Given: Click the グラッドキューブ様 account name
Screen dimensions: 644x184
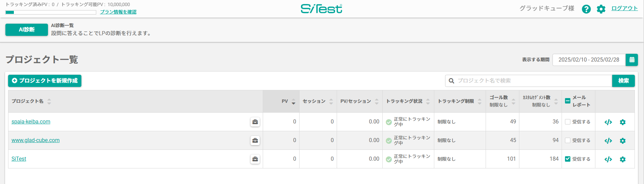Looking at the screenshot, I should [547, 8].
